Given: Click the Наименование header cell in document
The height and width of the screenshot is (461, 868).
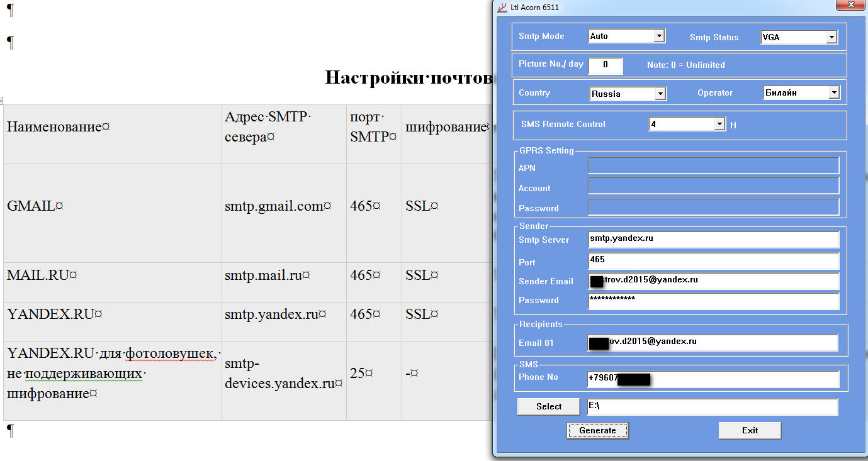Looking at the screenshot, I should pyautogui.click(x=113, y=135).
